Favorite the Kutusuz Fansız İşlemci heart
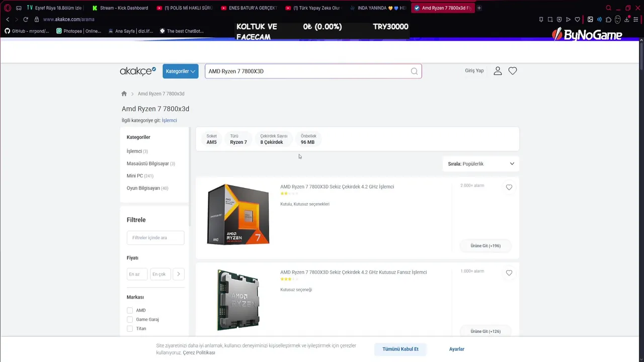Screen dimensions: 644x362 (x=509, y=273)
